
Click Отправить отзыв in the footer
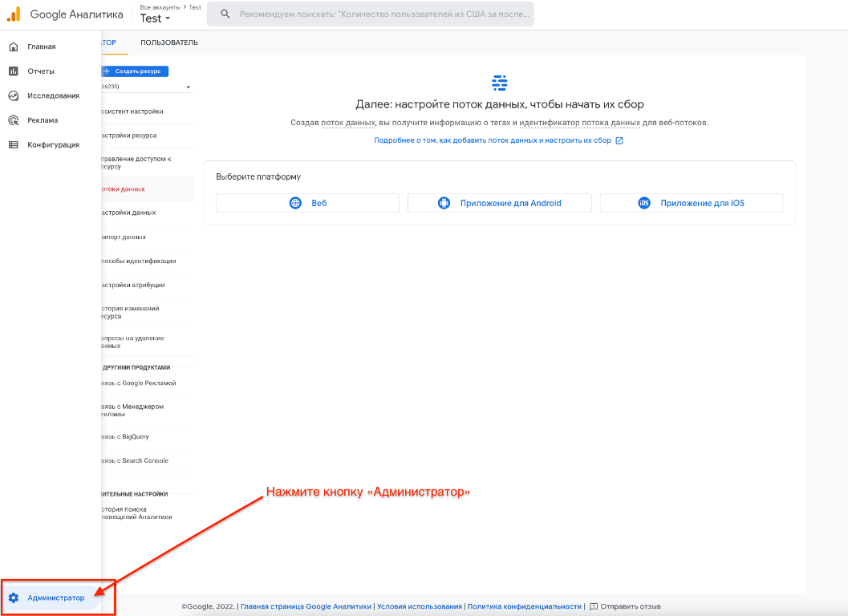tap(630, 606)
